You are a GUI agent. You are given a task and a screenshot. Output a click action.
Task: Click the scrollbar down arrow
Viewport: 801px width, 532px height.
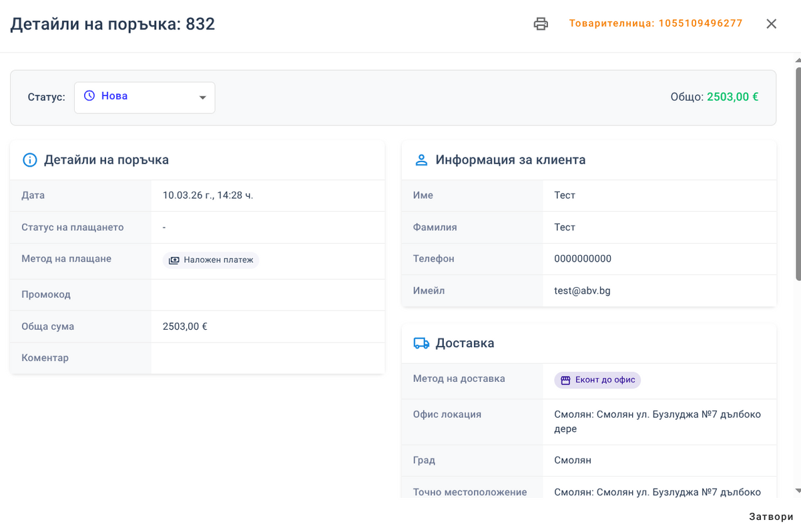798,491
